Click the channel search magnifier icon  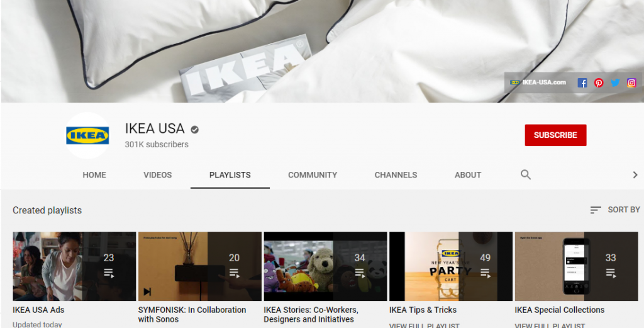click(526, 175)
